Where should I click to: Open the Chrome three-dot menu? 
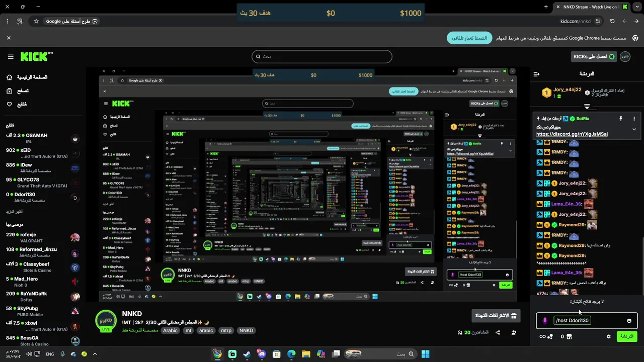[x=7, y=21]
